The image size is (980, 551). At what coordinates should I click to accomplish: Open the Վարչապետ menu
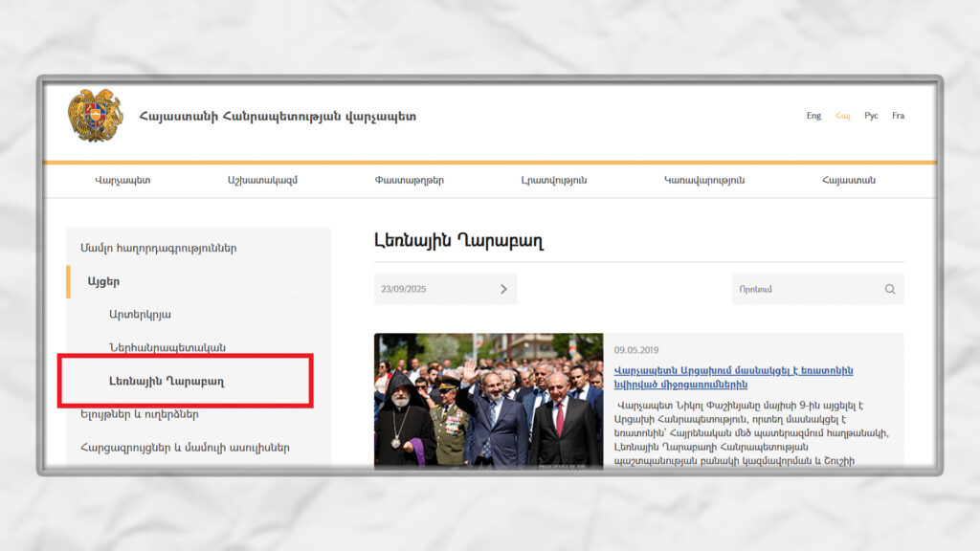122,181
